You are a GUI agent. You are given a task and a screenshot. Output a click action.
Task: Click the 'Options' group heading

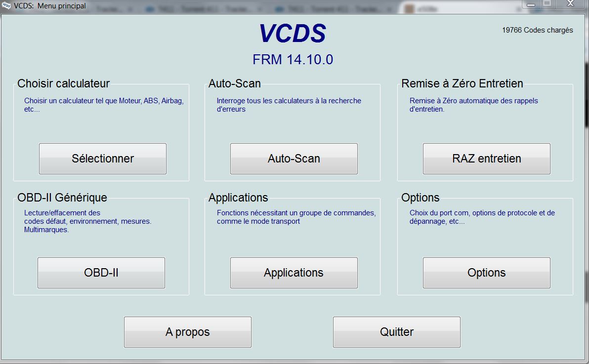pos(421,198)
